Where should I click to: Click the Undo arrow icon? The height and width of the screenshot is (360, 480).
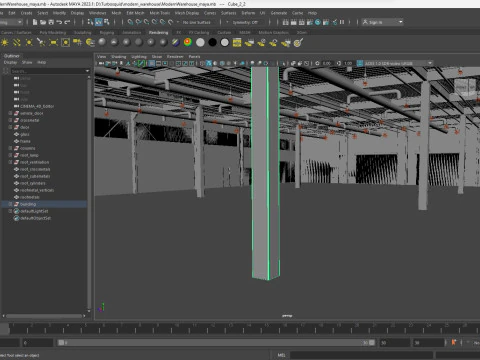59,22
